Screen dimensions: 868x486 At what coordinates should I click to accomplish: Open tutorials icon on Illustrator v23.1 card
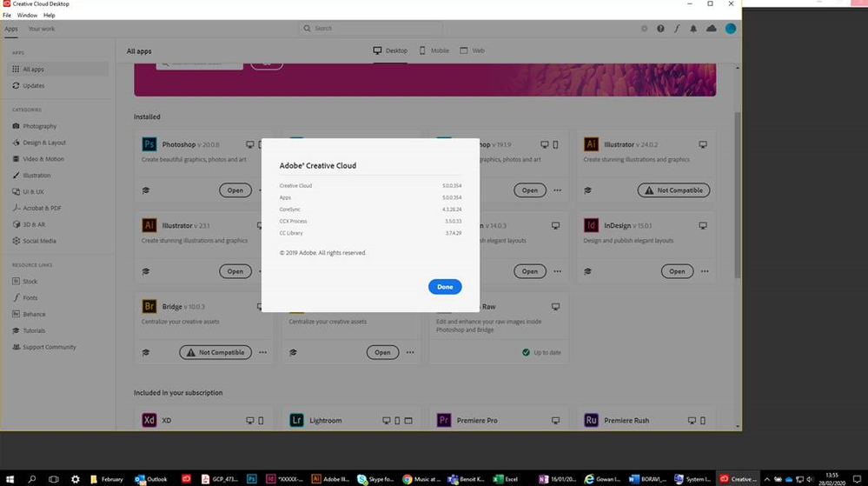[146, 271]
